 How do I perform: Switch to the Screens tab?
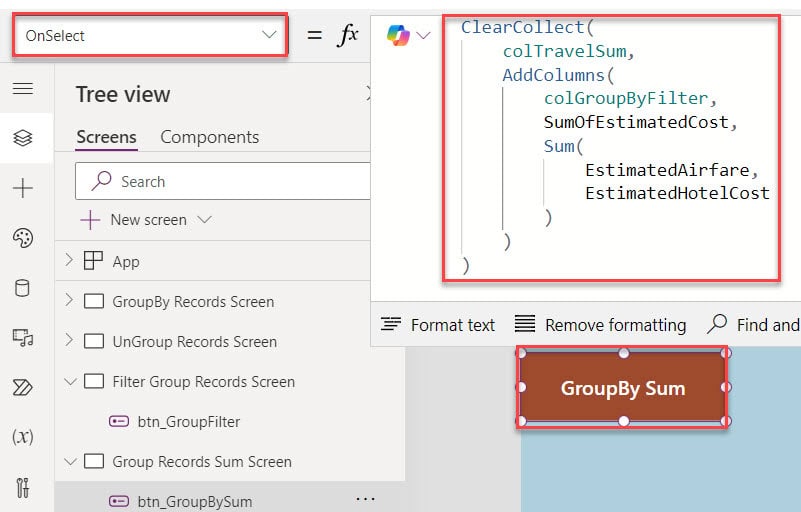click(x=106, y=137)
